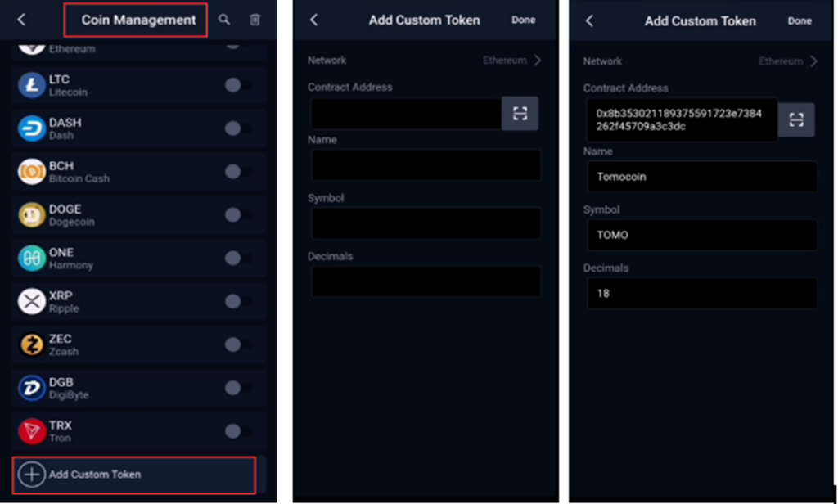Screen dimensions: 838x504
Task: Enable the DGB DigiByte toggle
Action: click(x=238, y=388)
